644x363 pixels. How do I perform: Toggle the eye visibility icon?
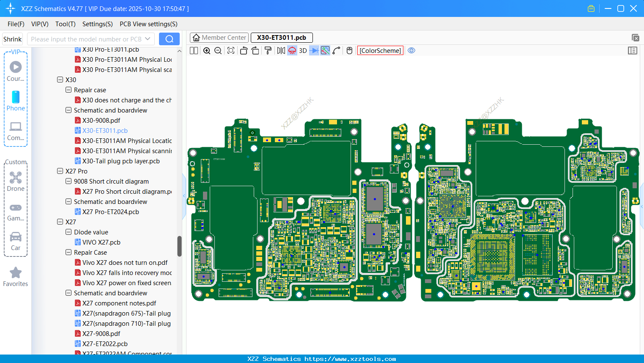click(x=411, y=51)
